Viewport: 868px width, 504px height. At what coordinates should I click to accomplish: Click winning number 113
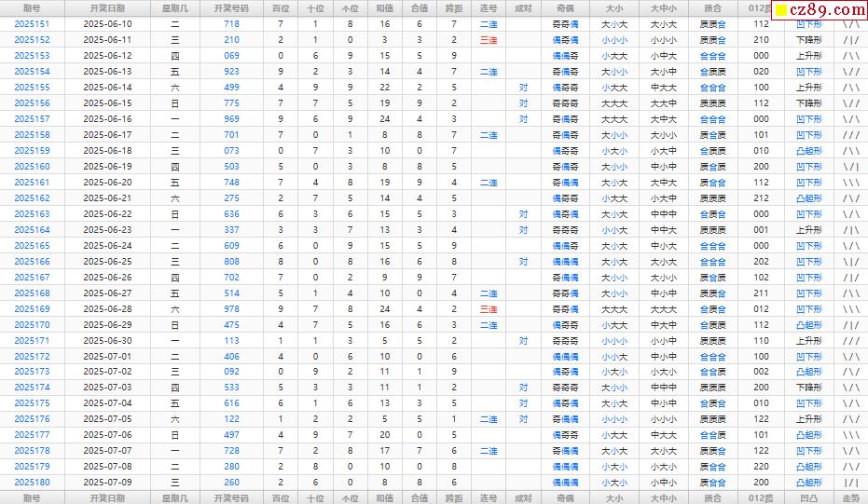[231, 341]
